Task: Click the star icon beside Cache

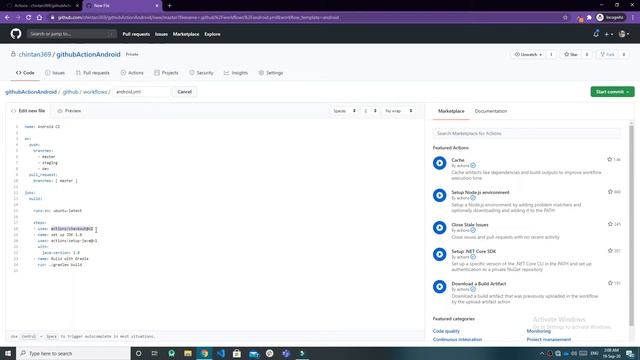Action: 610,160
